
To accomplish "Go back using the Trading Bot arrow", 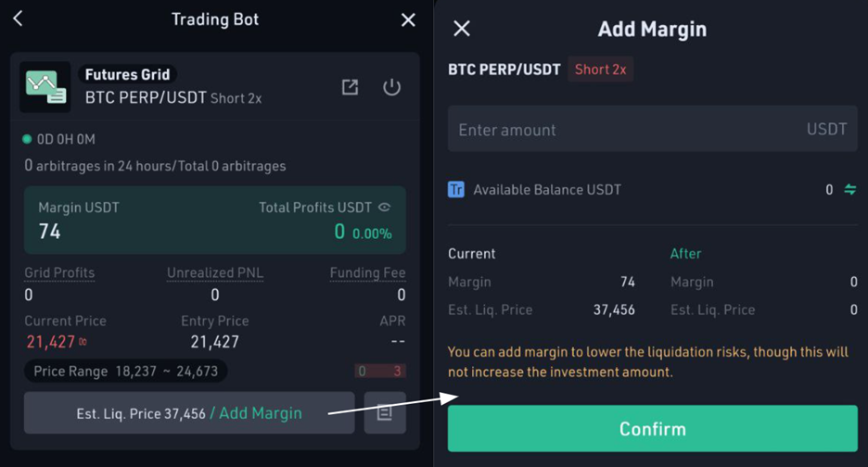I will [x=18, y=19].
